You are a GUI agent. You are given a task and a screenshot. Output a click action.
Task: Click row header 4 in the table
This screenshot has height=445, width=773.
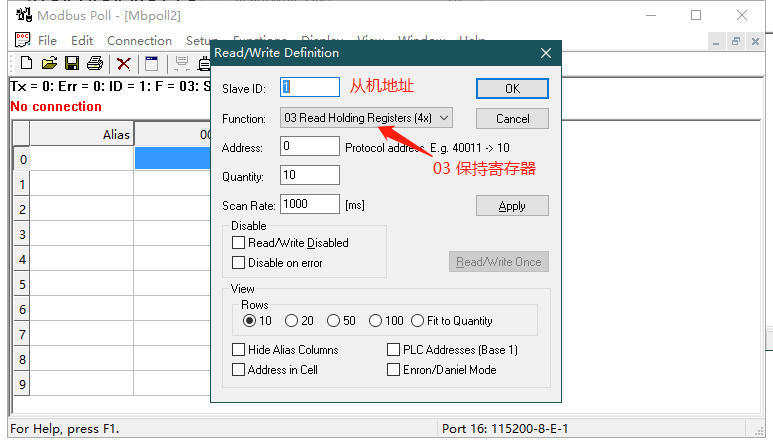[22, 259]
